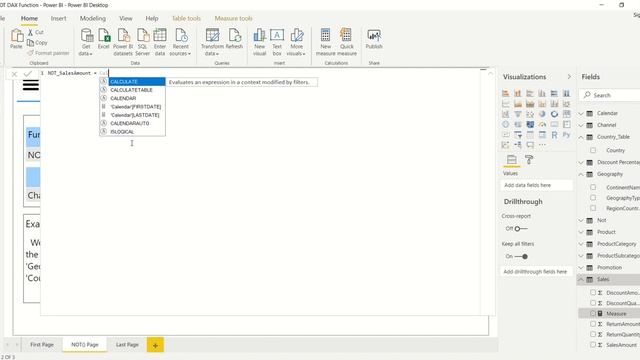Click the Cut command
Image resolution: width=640 pixels, height=360 pixels.
[36, 32]
